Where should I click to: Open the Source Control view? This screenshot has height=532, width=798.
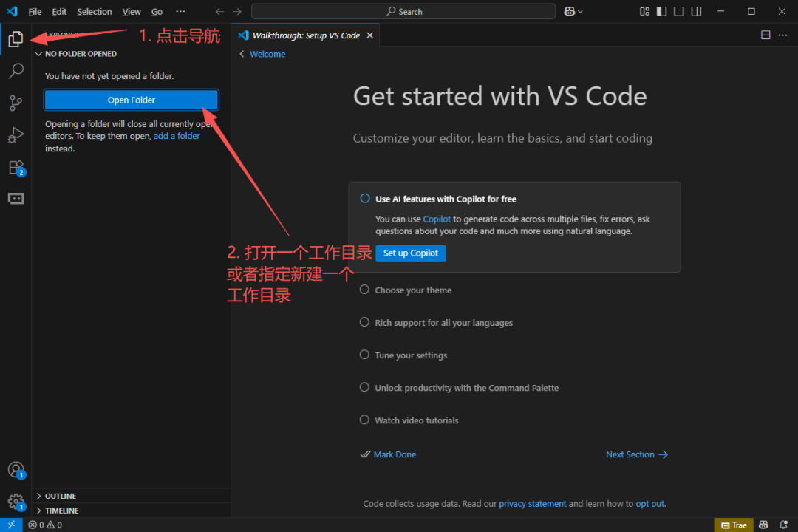(16, 103)
